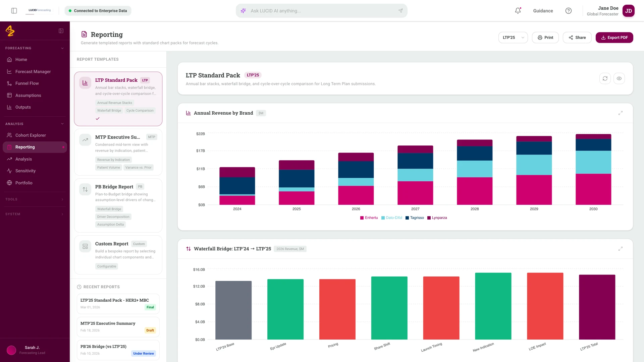Go to Portfolio
This screenshot has height=362, width=644.
[x=35, y=183]
